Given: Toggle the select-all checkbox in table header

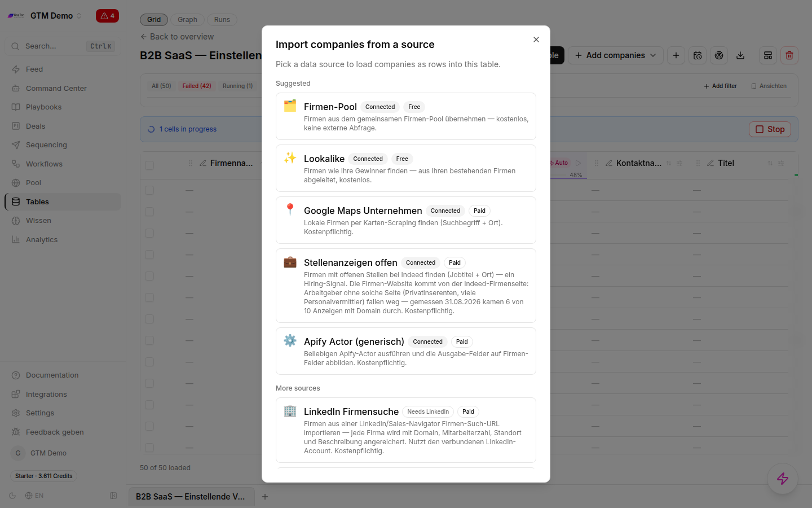Looking at the screenshot, I should (x=149, y=165).
